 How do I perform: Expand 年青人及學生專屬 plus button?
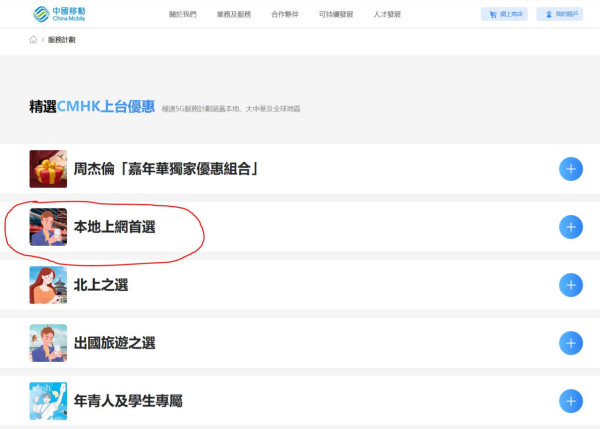coord(571,401)
